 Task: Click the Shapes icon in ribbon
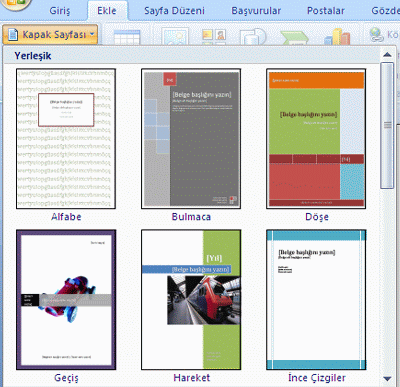(253, 36)
